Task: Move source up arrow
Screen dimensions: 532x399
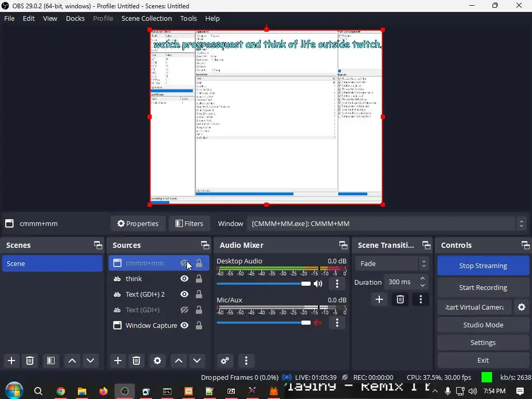Action: 179,361
